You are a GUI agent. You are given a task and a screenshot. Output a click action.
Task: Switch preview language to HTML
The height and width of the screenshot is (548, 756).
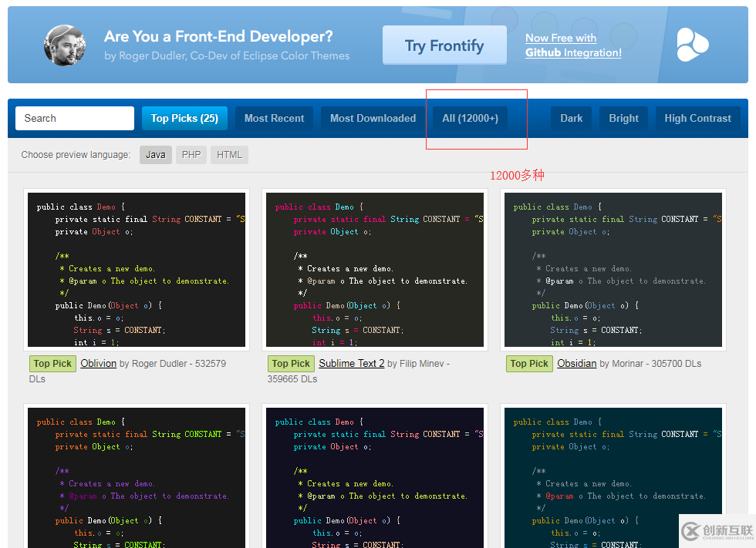[x=229, y=155]
